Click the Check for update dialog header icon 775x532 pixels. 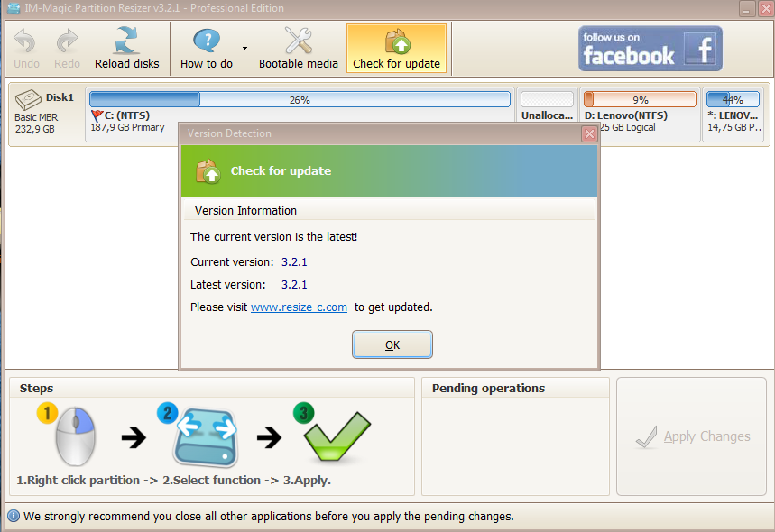point(208,171)
